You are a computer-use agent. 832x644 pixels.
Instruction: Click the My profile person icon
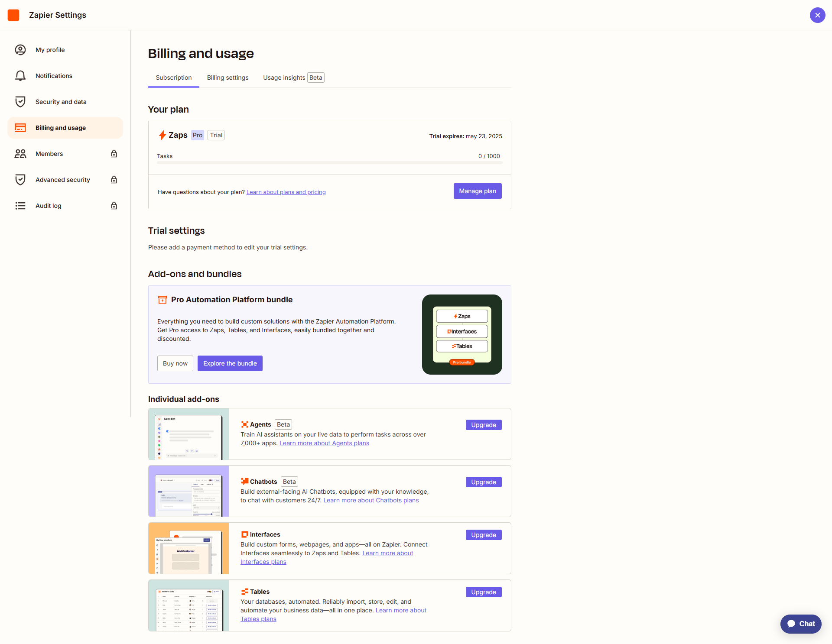click(x=20, y=50)
